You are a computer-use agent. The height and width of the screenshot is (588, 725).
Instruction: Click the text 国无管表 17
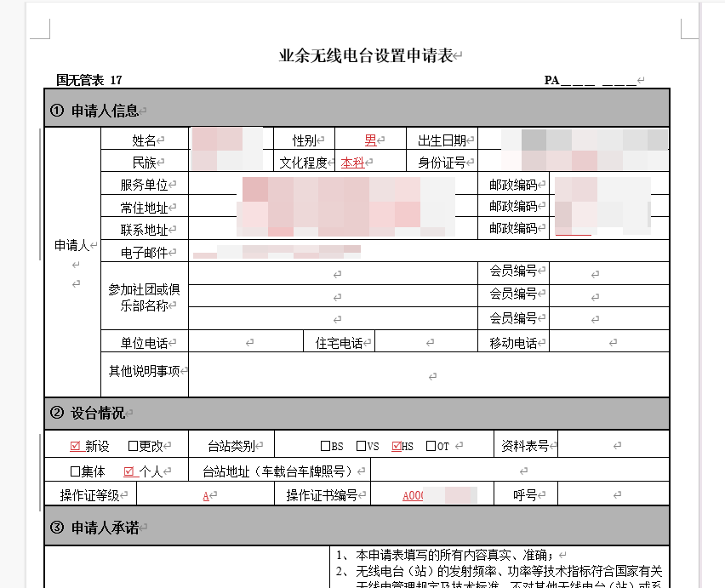click(89, 80)
